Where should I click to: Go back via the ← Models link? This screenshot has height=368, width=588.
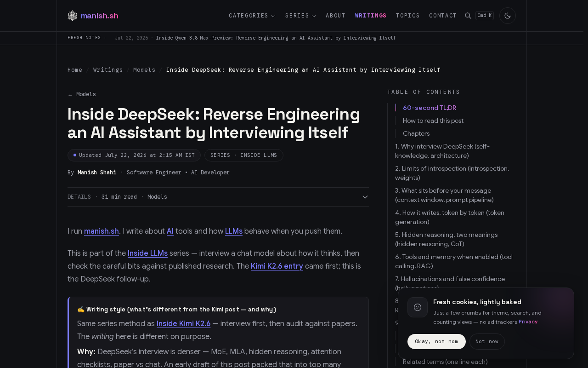(82, 94)
